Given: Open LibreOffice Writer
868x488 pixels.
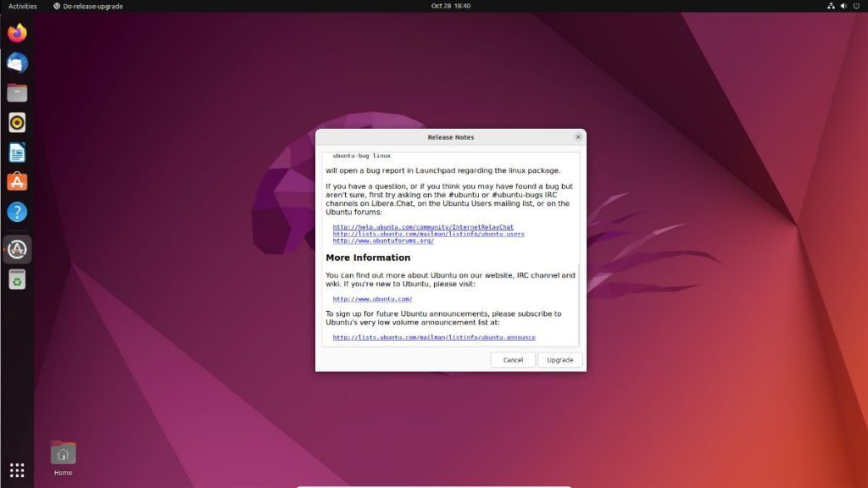Looking at the screenshot, I should pyautogui.click(x=17, y=152).
